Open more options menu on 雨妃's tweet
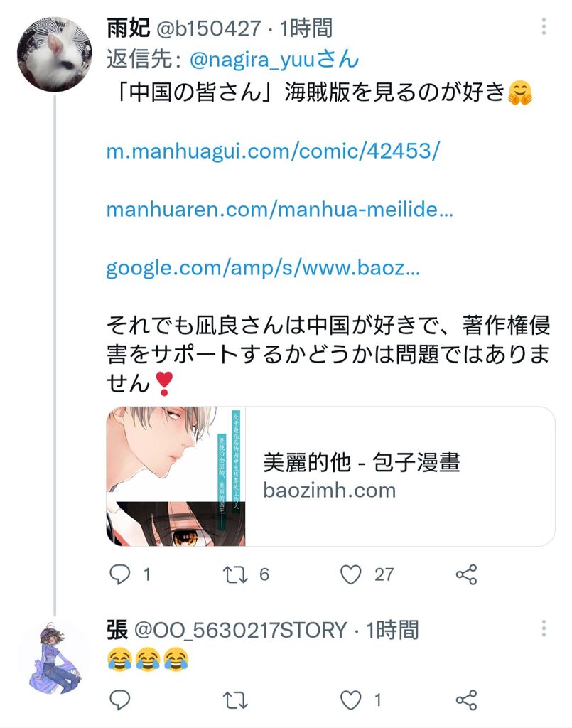This screenshot has height=728, width=572. tap(544, 27)
